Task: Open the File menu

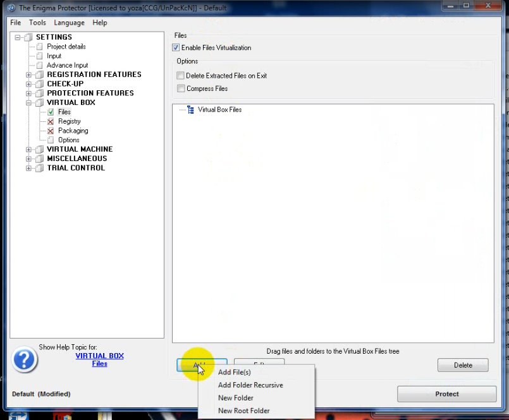Action: pos(16,23)
